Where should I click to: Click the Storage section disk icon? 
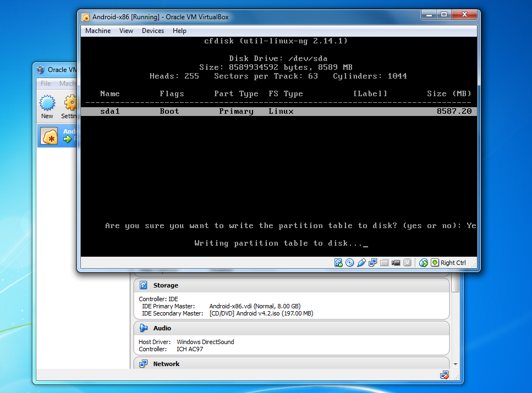tap(144, 285)
